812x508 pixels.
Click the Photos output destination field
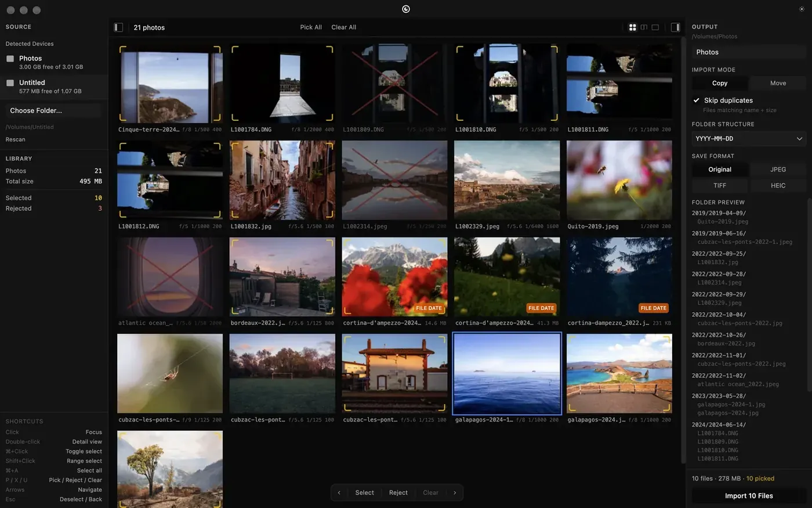coord(749,52)
